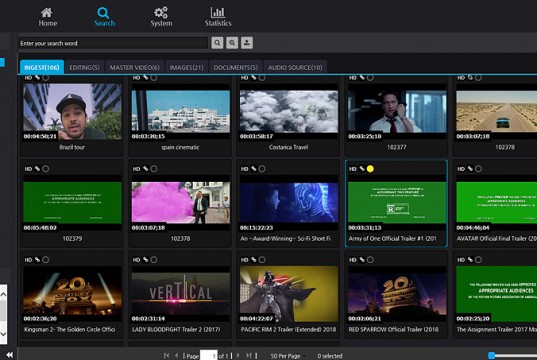Deselect yellow circle on Army of One

point(370,169)
